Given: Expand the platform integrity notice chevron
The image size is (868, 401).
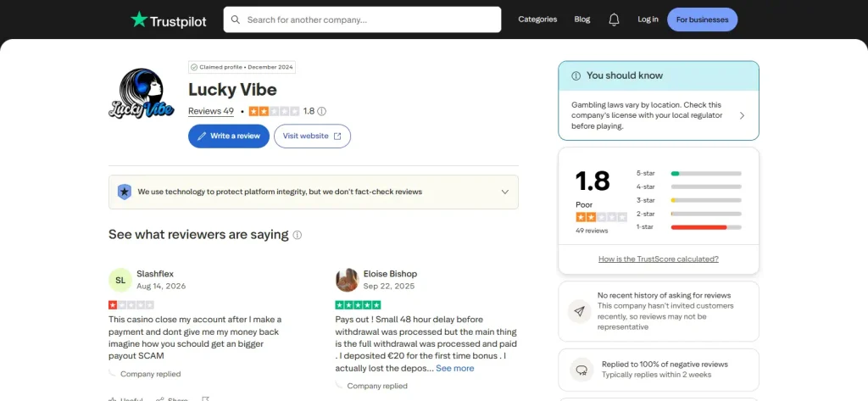Looking at the screenshot, I should click(505, 192).
